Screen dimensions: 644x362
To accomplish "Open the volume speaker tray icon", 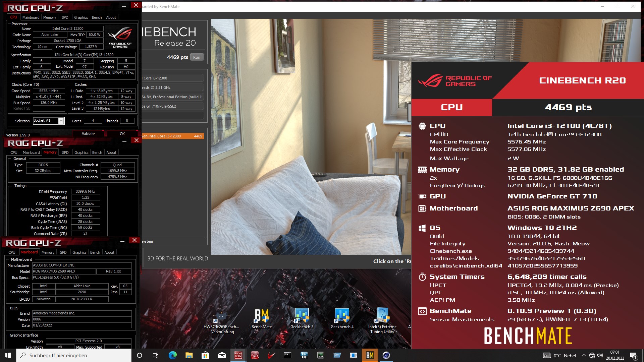I will click(600, 355).
